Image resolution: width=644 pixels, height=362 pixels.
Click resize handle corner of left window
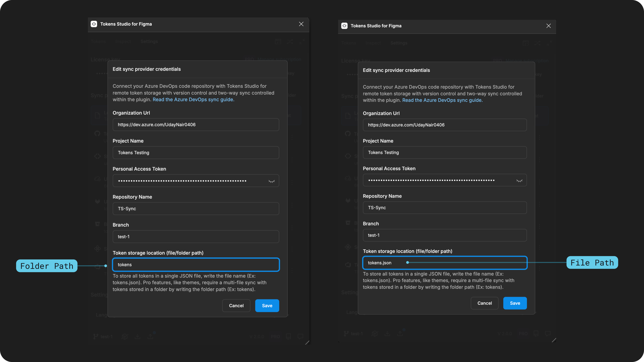pos(307,343)
